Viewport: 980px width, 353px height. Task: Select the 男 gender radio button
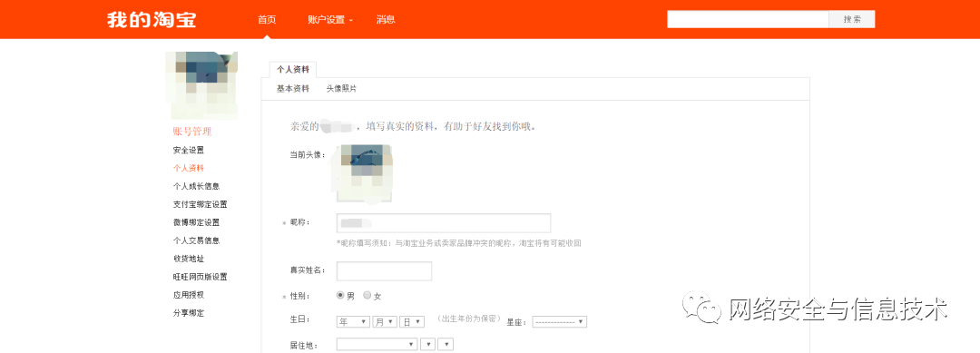pyautogui.click(x=340, y=295)
